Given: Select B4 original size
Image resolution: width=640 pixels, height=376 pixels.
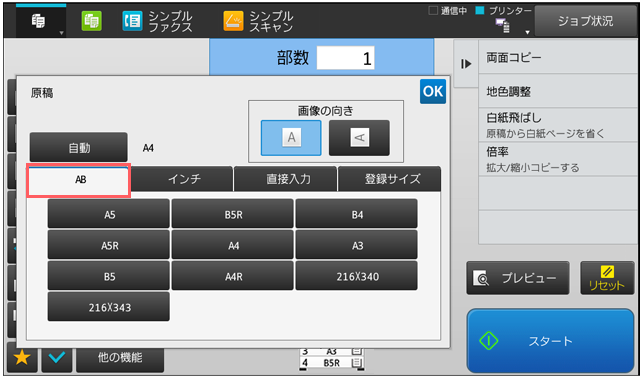Looking at the screenshot, I should [356, 214].
